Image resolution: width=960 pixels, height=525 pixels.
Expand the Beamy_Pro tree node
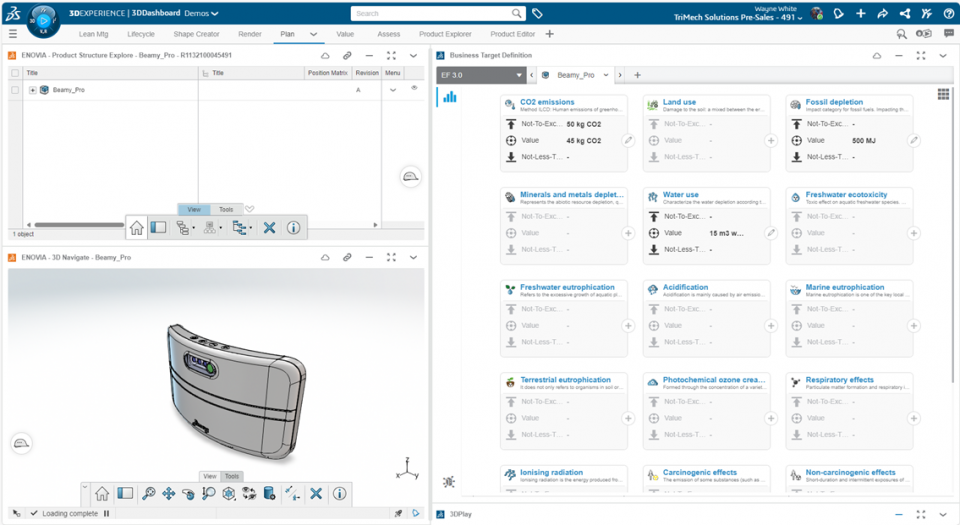point(32,90)
